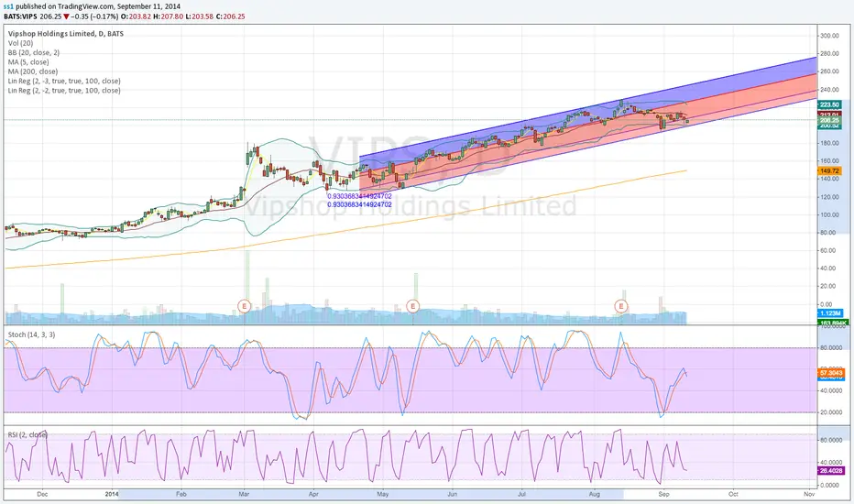This screenshot has width=854, height=504.
Task: Click the purple 26.4028 RSI value tag
Action: click(831, 471)
